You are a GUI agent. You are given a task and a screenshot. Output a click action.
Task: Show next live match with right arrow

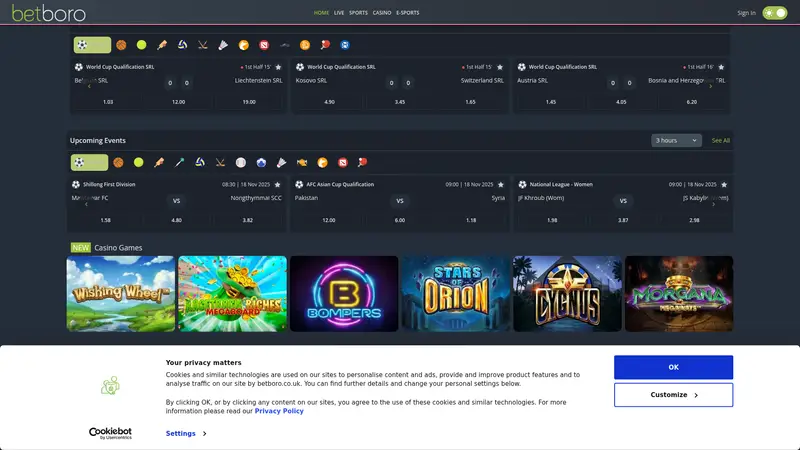(710, 86)
